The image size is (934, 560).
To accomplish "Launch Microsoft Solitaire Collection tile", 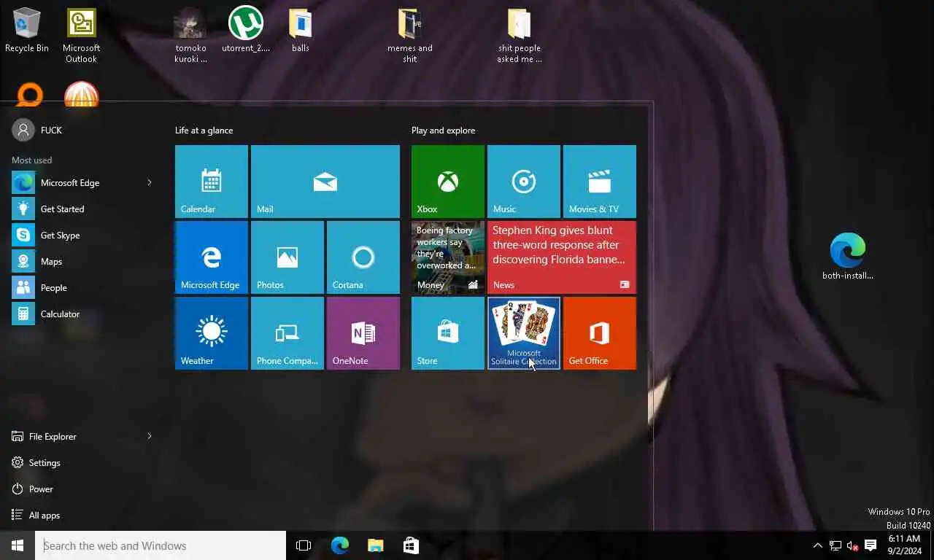I will (x=524, y=333).
